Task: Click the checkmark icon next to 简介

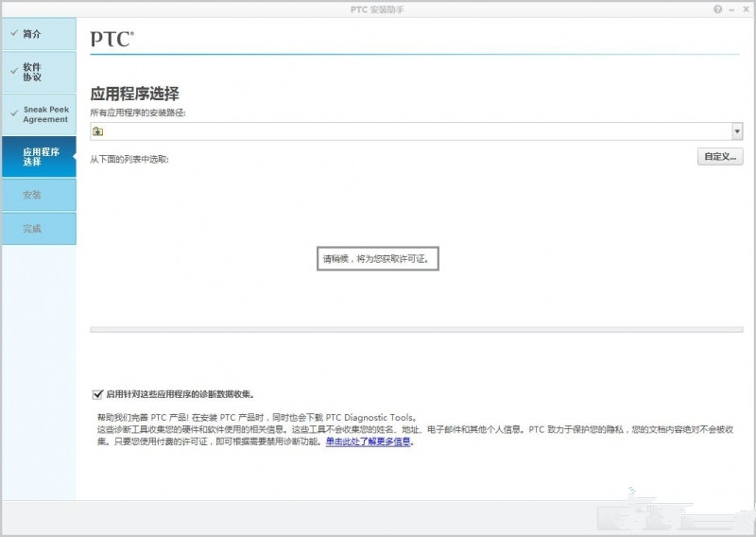Action: pos(14,33)
